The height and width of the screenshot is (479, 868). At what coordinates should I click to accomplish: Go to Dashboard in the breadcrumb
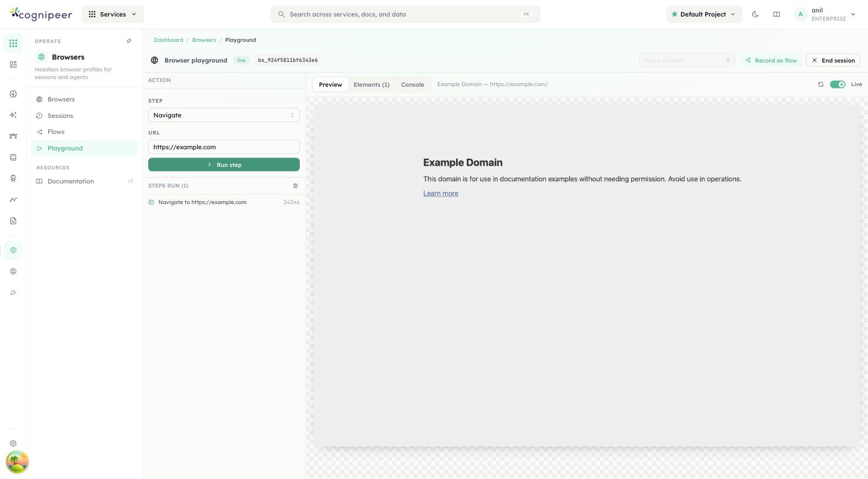tap(169, 40)
